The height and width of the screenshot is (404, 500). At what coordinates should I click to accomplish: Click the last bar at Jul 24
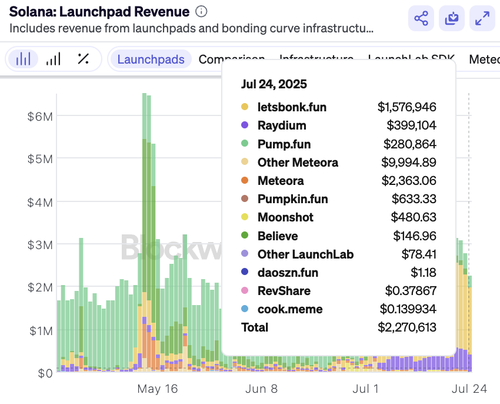(470, 324)
